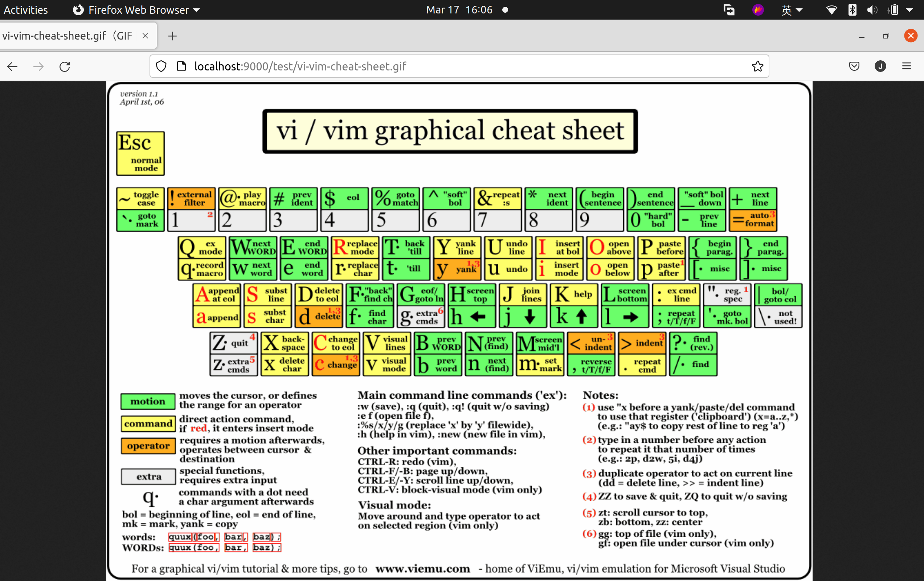
Task: Click the backslash "not used!" key
Action: point(778,316)
